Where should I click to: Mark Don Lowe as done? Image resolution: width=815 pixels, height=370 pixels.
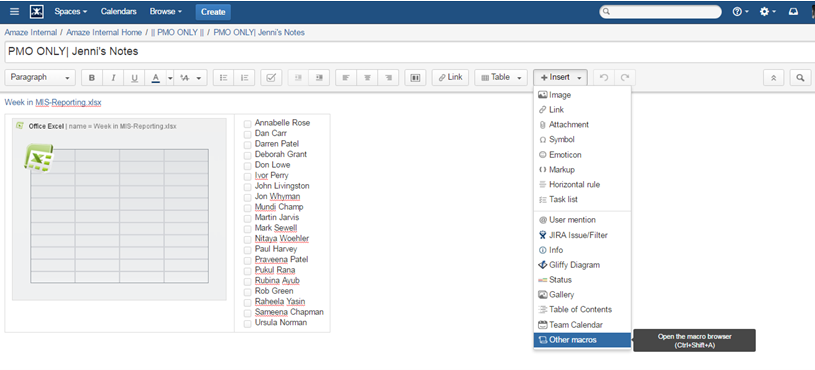tap(247, 166)
